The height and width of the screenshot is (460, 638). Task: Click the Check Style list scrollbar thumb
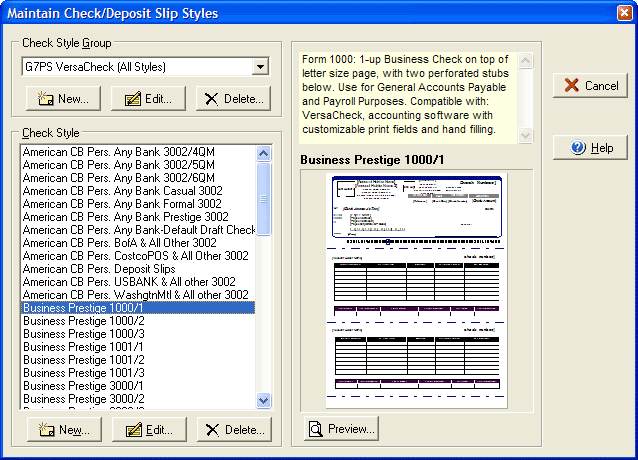[x=264, y=199]
